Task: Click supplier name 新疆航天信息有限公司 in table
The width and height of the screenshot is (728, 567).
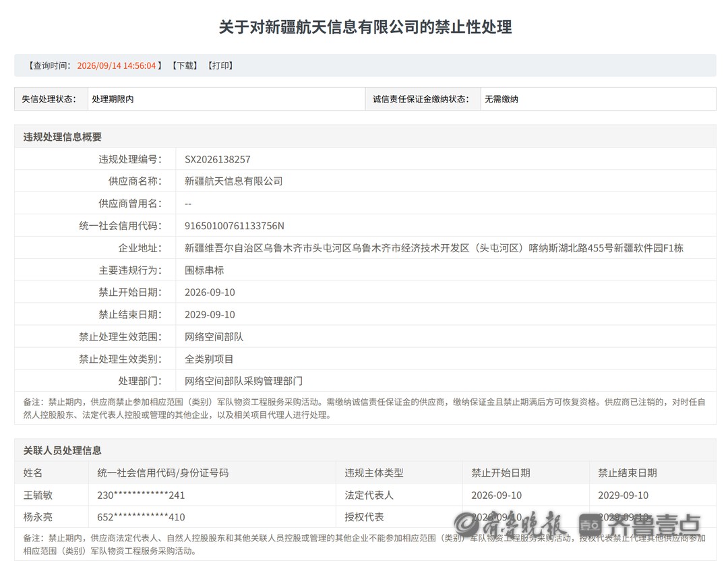Action: [233, 181]
